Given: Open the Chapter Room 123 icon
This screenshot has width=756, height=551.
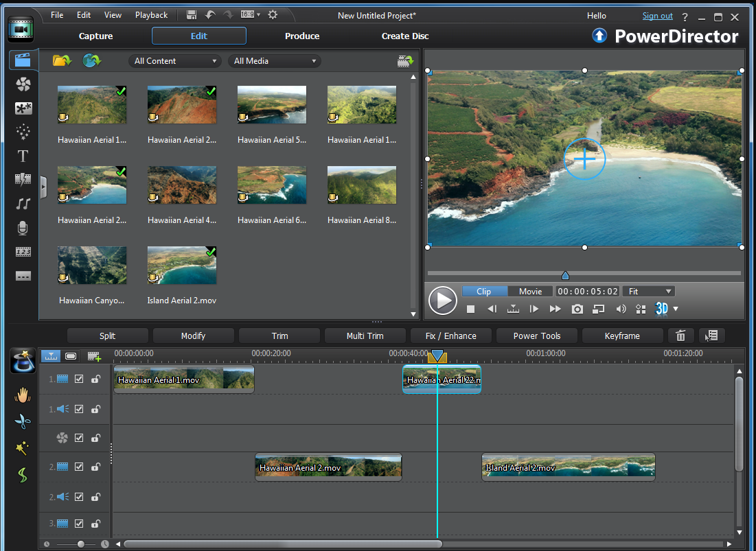Looking at the screenshot, I should click(23, 251).
